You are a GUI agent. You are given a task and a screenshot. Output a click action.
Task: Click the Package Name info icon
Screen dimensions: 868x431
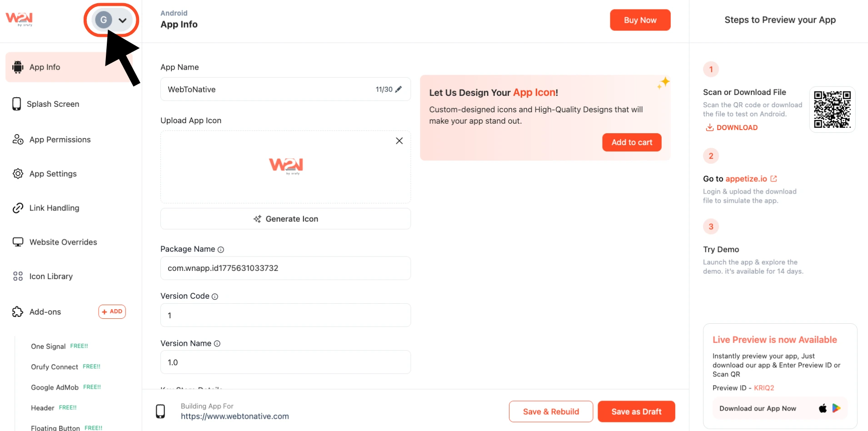coord(221,250)
